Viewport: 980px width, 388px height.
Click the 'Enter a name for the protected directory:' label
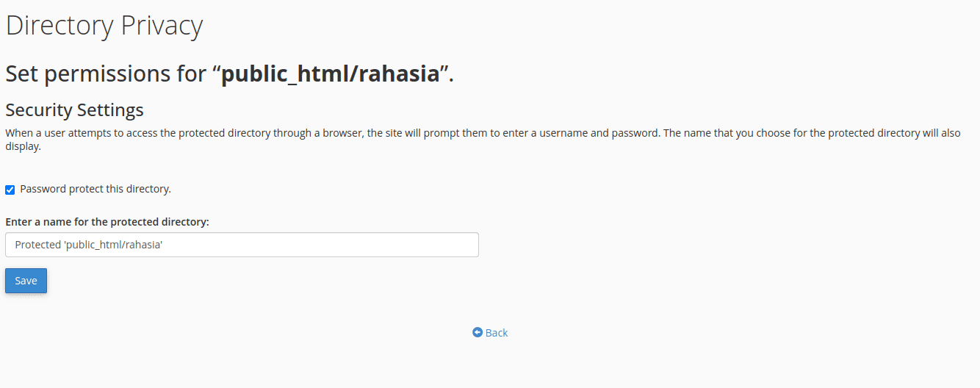click(x=107, y=221)
